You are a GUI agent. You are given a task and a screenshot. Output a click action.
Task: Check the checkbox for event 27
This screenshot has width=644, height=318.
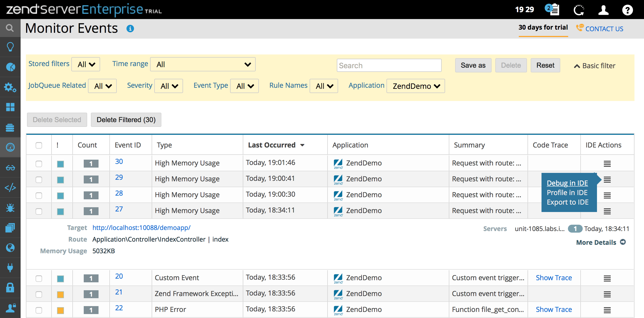pos(39,211)
